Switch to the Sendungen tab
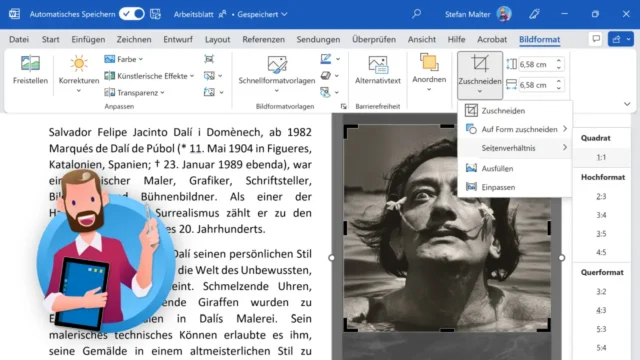This screenshot has width=640, height=360. 318,40
